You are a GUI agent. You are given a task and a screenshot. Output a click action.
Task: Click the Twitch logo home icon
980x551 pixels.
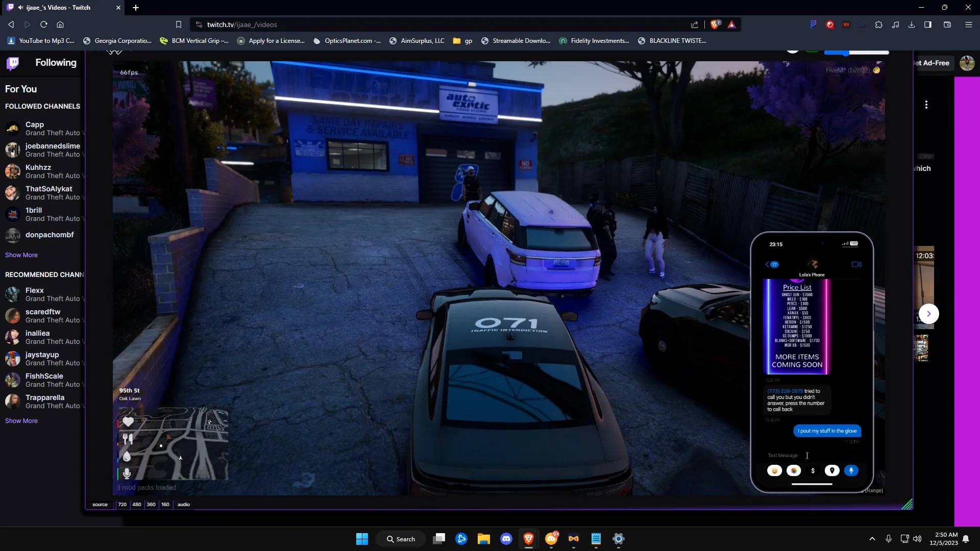[13, 63]
